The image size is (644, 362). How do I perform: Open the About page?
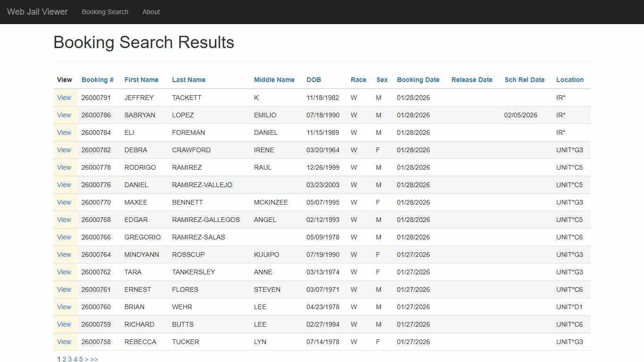coord(151,12)
